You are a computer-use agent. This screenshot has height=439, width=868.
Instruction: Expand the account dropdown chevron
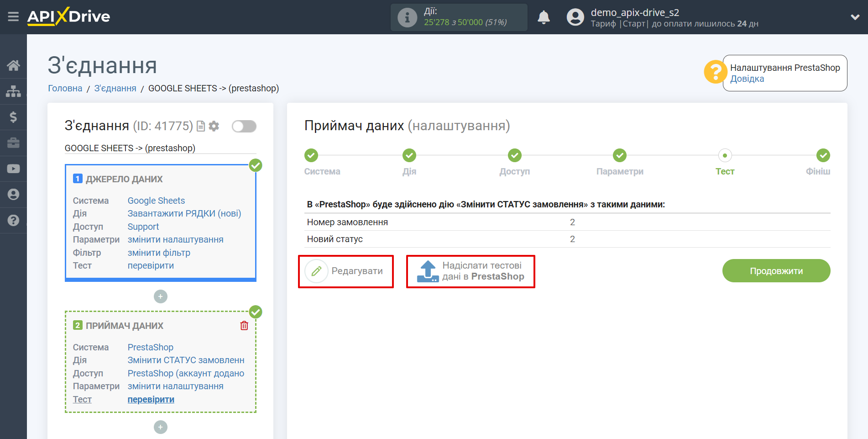point(855,17)
